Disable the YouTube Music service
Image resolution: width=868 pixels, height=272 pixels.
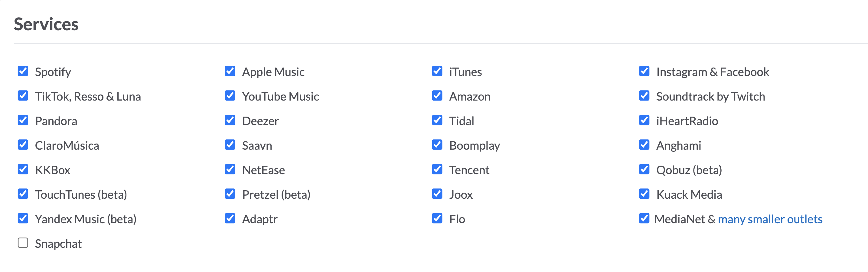230,96
